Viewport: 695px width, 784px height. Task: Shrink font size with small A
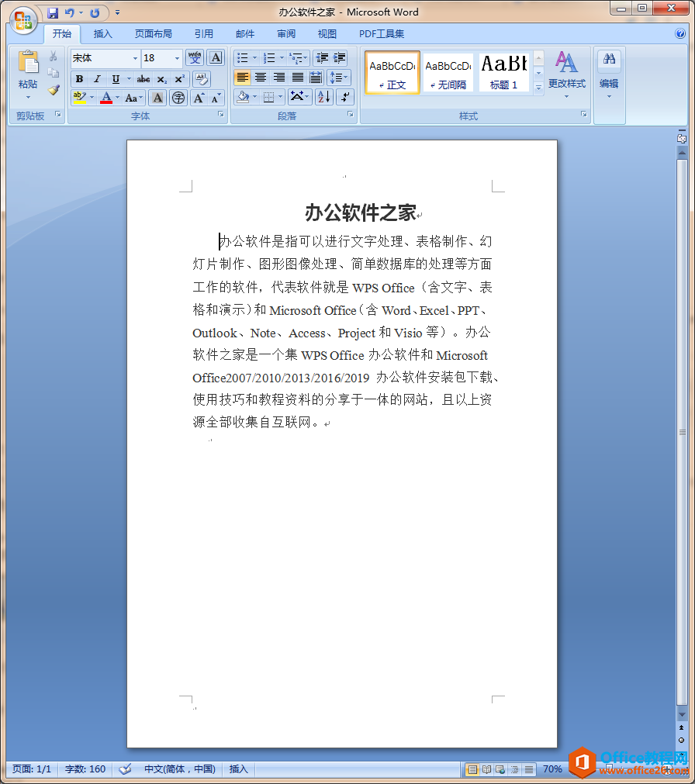[216, 98]
